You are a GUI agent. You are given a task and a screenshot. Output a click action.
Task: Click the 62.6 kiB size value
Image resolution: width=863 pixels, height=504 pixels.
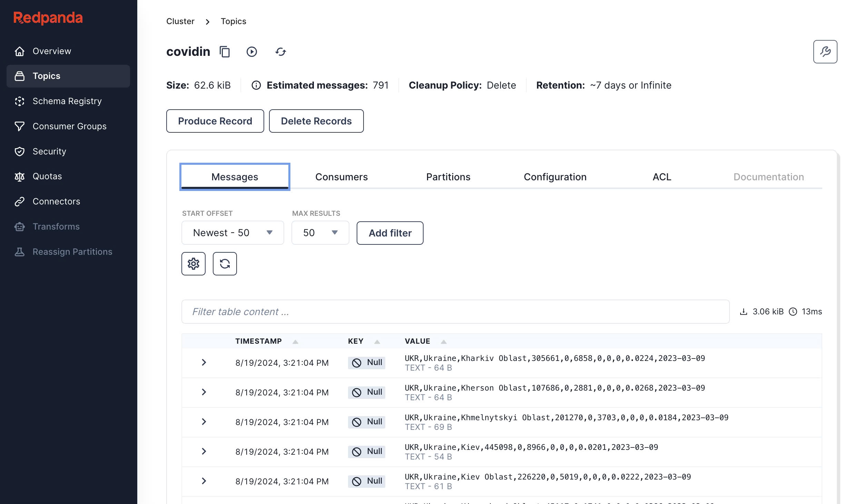click(212, 85)
